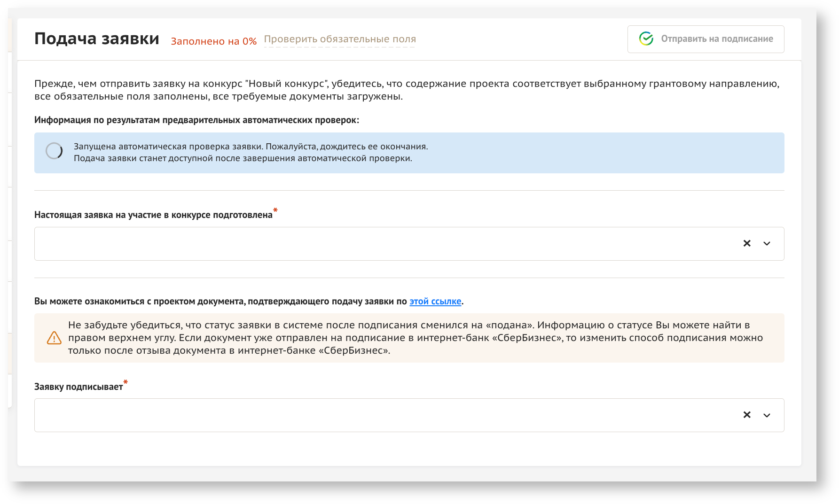839x504 pixels.
Task: Expand the 'Заявку подписывает' dropdown chevron
Action: tap(767, 415)
